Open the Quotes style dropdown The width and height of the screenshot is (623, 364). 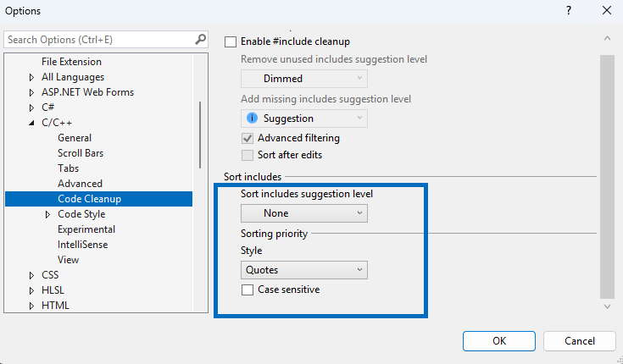(x=303, y=270)
